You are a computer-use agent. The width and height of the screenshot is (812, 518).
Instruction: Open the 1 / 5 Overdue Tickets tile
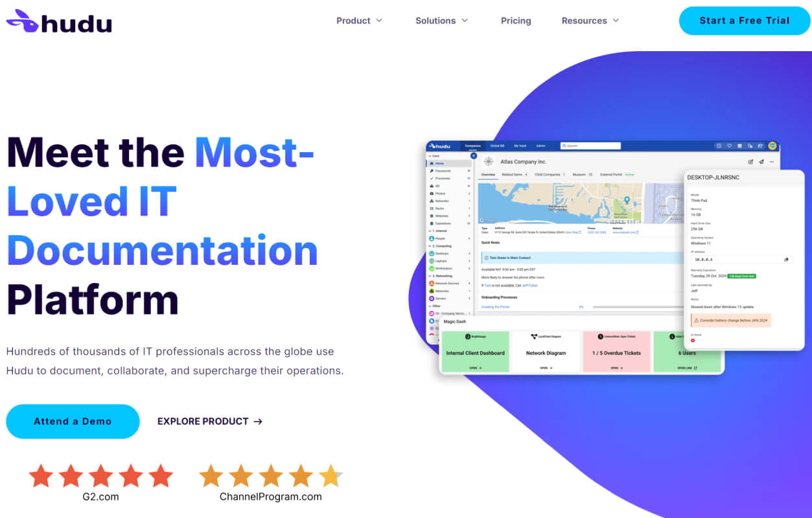(x=616, y=353)
